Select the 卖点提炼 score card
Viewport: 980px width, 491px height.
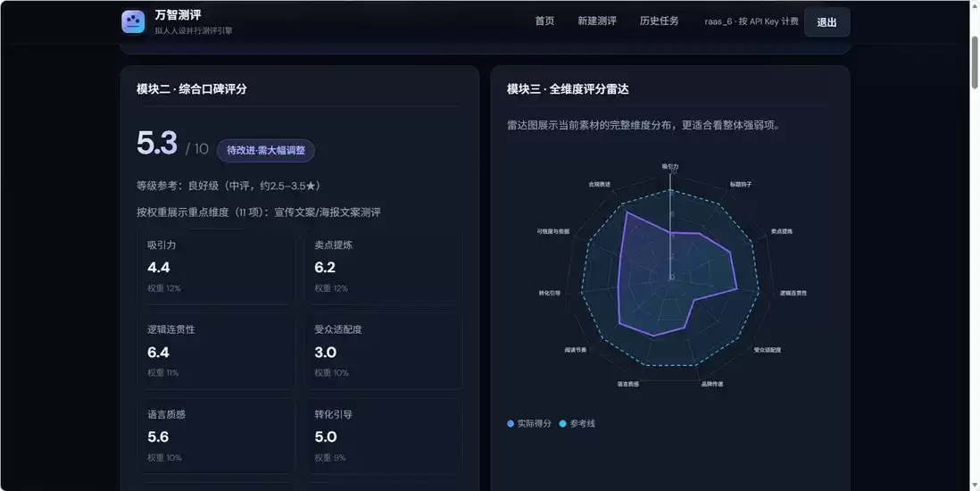point(384,267)
